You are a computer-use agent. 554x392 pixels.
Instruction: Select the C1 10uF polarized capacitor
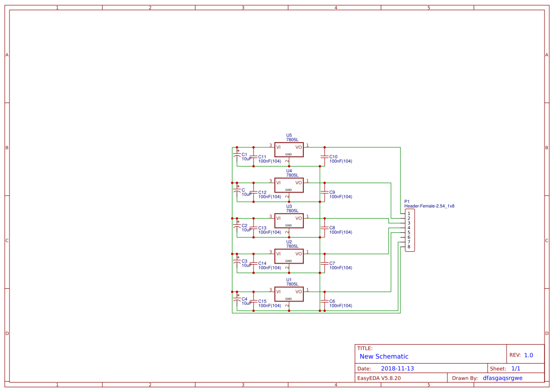click(237, 156)
